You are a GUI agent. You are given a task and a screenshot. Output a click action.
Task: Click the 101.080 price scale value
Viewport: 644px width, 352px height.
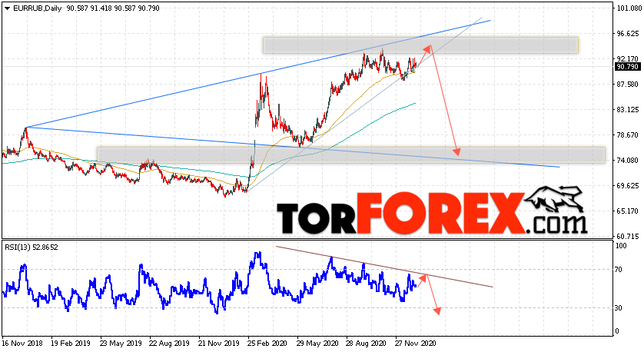pyautogui.click(x=629, y=8)
